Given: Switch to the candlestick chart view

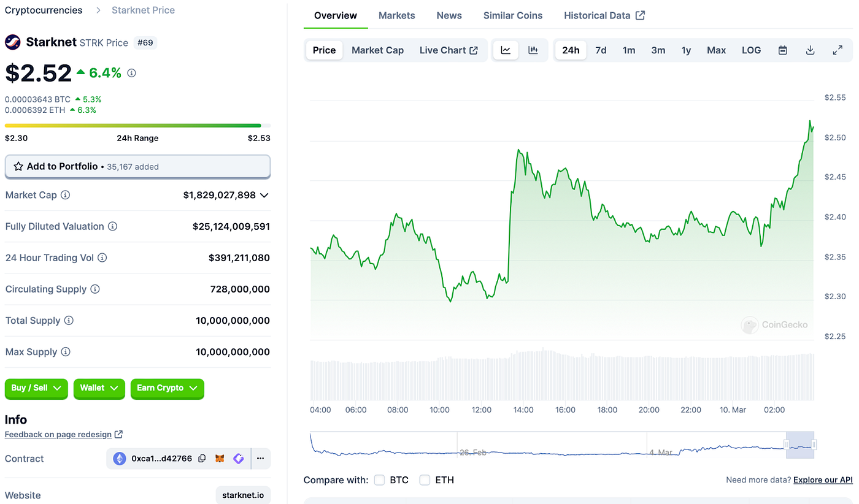Looking at the screenshot, I should click(533, 50).
